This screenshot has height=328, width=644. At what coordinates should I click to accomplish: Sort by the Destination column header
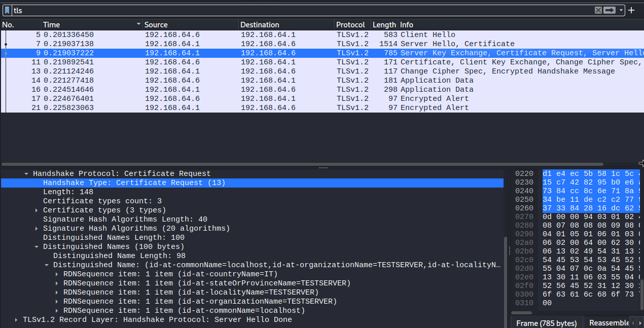pyautogui.click(x=287, y=24)
